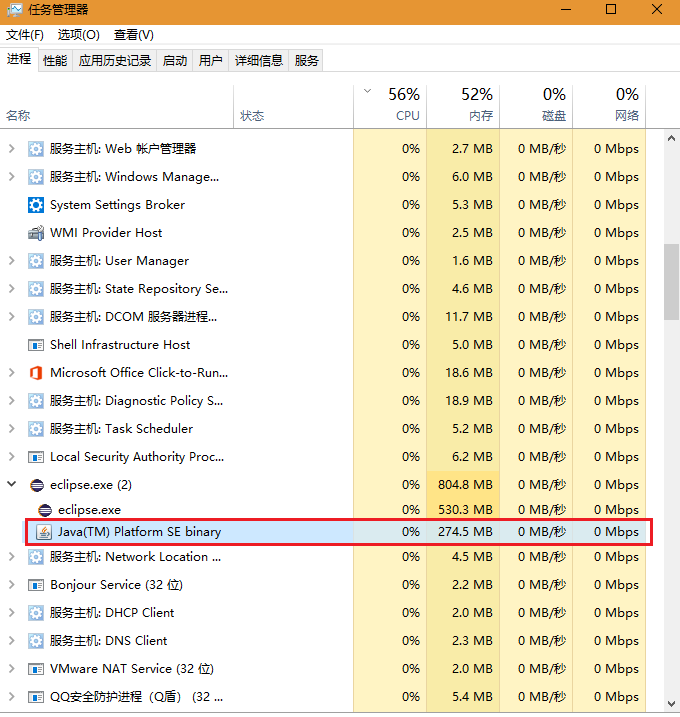680x717 pixels.
Task: Sort processes by the 内存 column header
Action: pyautogui.click(x=463, y=106)
